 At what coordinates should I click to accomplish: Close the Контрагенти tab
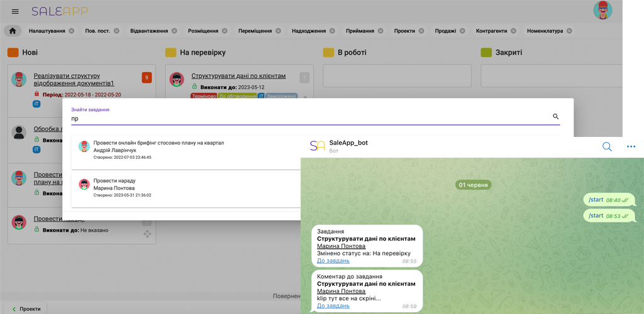click(x=513, y=31)
